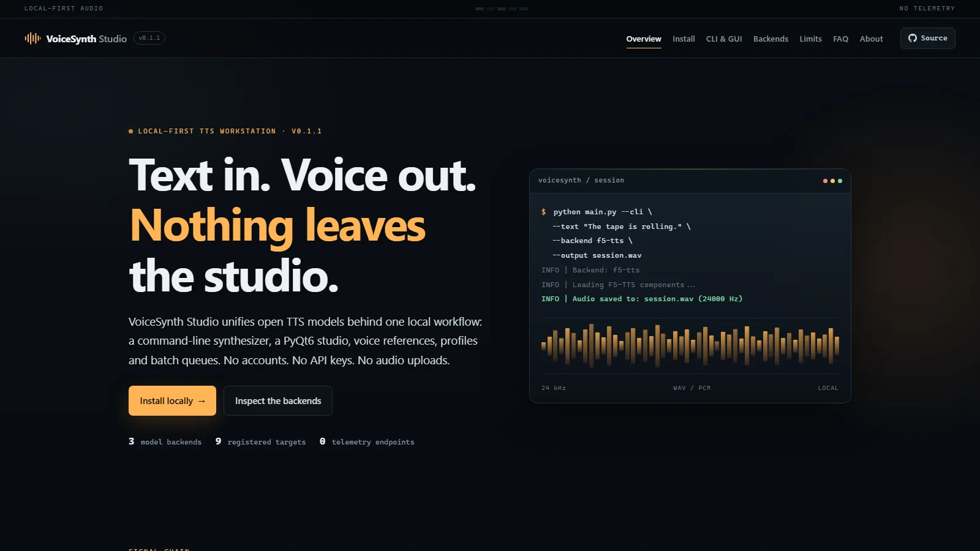
Task: Click the "Audio saved to: session.wav" log line
Action: (x=642, y=299)
